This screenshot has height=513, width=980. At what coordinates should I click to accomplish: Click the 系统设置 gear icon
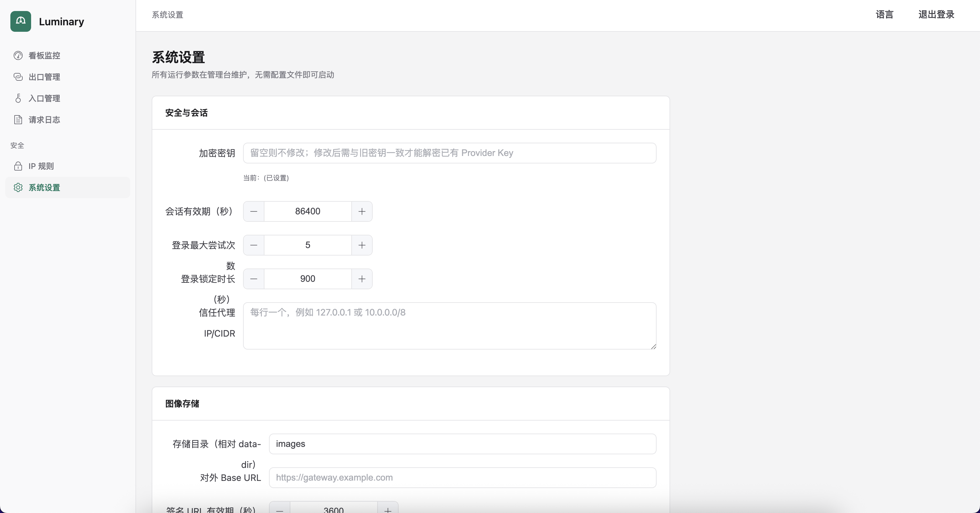(18, 187)
